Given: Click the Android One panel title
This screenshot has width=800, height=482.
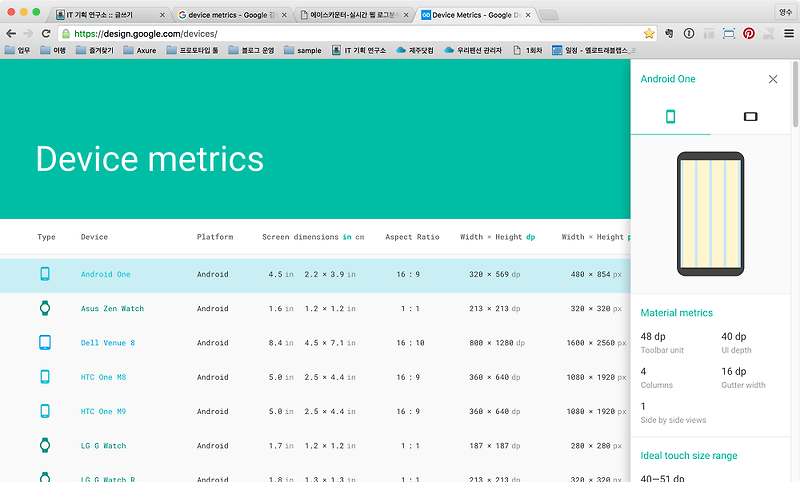Looking at the screenshot, I should [x=668, y=79].
